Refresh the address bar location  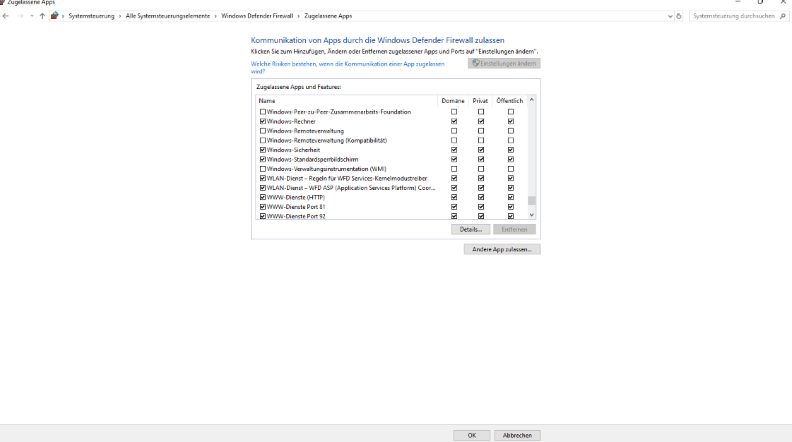(679, 16)
